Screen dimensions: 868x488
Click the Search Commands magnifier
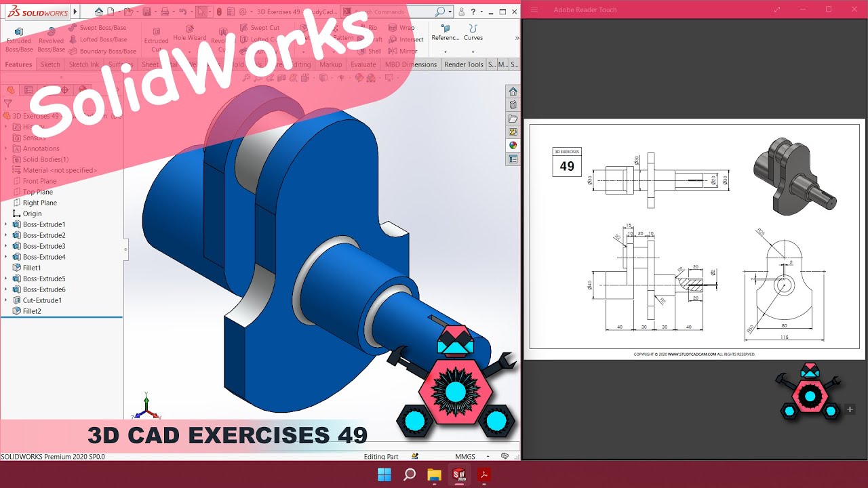pyautogui.click(x=440, y=12)
